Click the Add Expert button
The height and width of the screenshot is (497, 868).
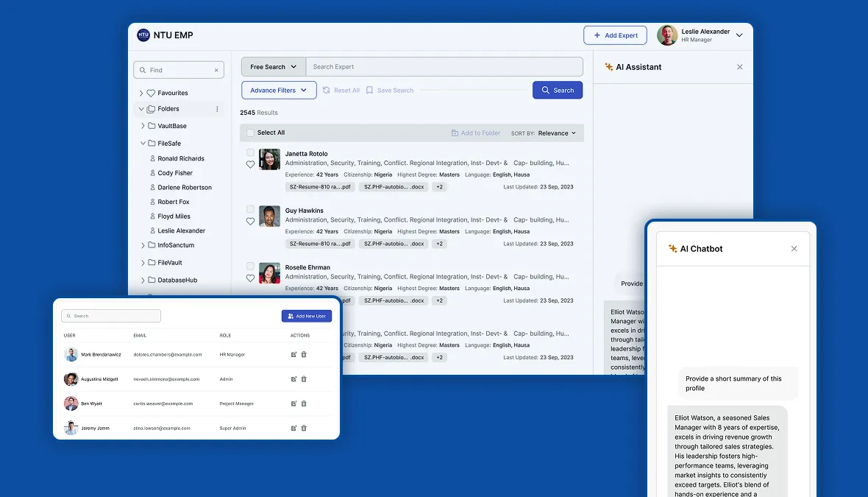pos(615,35)
